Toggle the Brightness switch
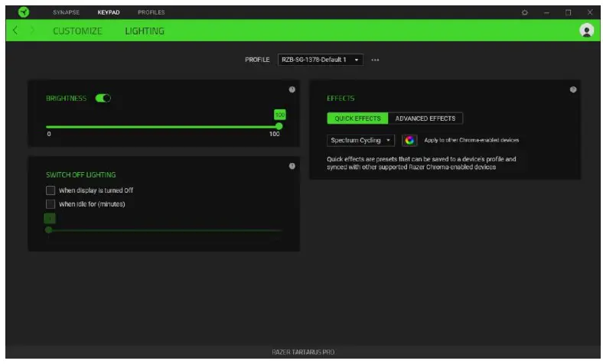The image size is (603, 364). tap(103, 98)
